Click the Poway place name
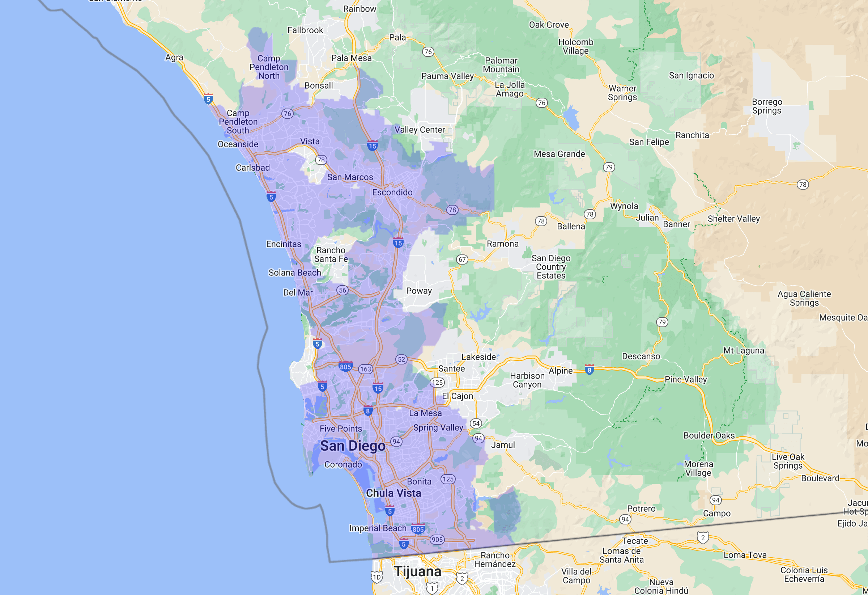Screen dimensions: 868x595 tap(419, 291)
